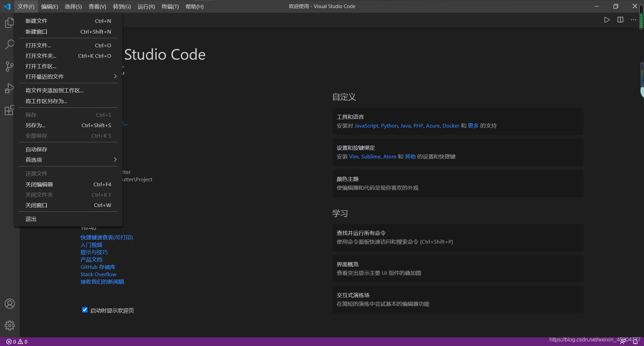This screenshot has width=644, height=346.
Task: Open the Search view icon
Action: (9, 44)
